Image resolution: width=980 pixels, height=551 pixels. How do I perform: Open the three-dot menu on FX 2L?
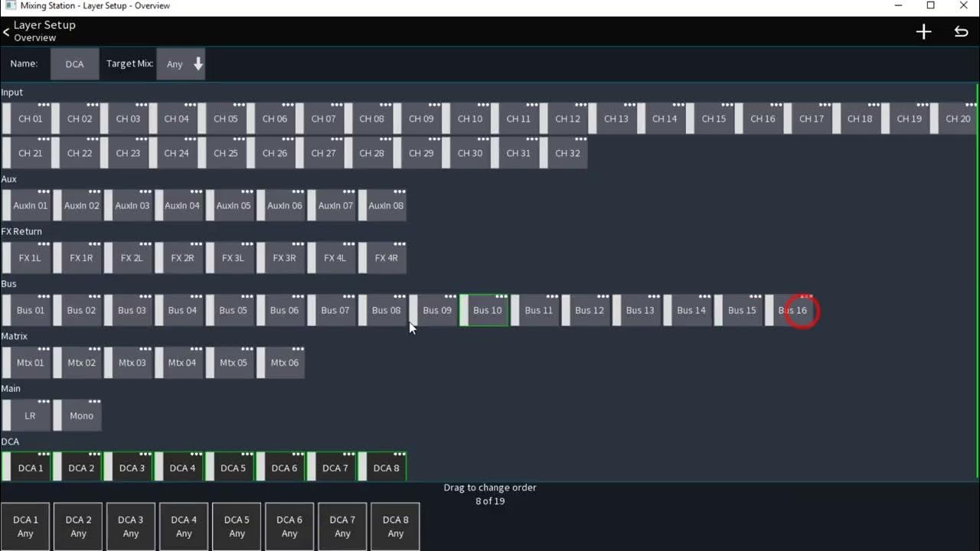click(x=145, y=244)
